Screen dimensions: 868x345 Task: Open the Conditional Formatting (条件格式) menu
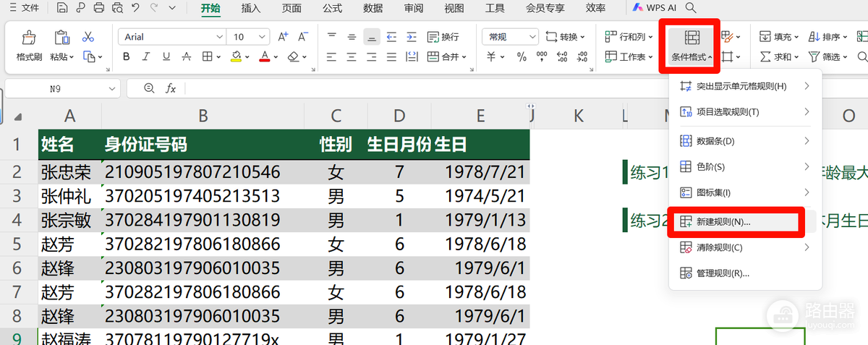click(692, 46)
